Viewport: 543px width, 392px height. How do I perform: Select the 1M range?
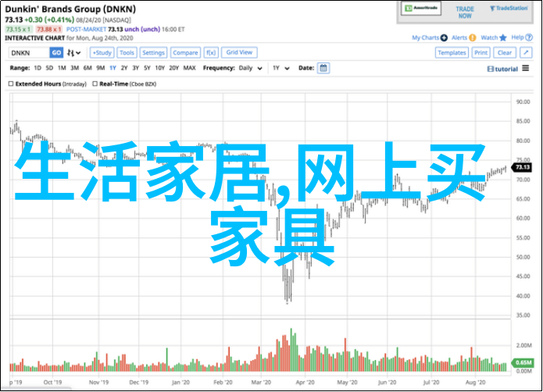coord(62,68)
